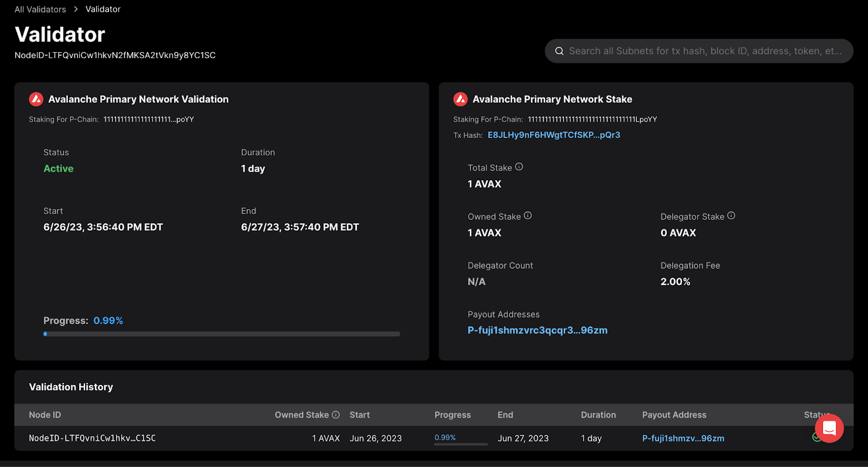Click the Start time 6/26/23, 3:56:40 PM EDT
The height and width of the screenshot is (467, 868).
click(x=103, y=227)
